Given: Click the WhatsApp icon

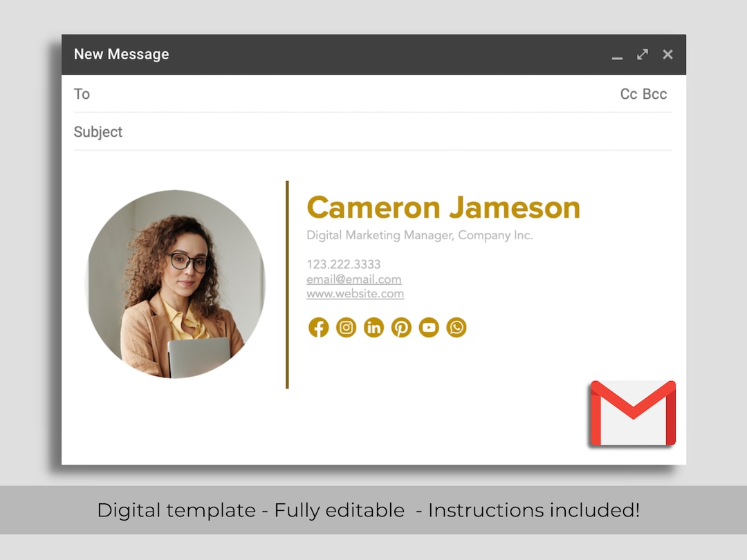Looking at the screenshot, I should click(456, 328).
